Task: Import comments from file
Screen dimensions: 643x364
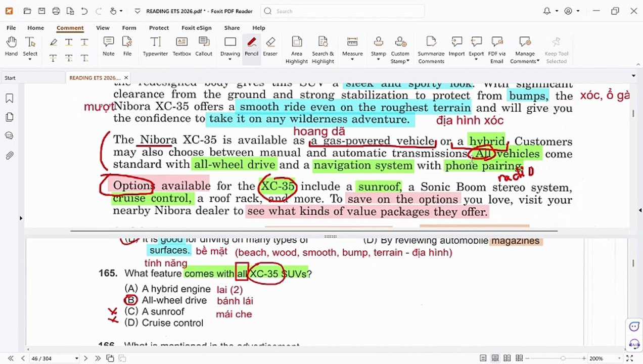Action: tap(456, 47)
